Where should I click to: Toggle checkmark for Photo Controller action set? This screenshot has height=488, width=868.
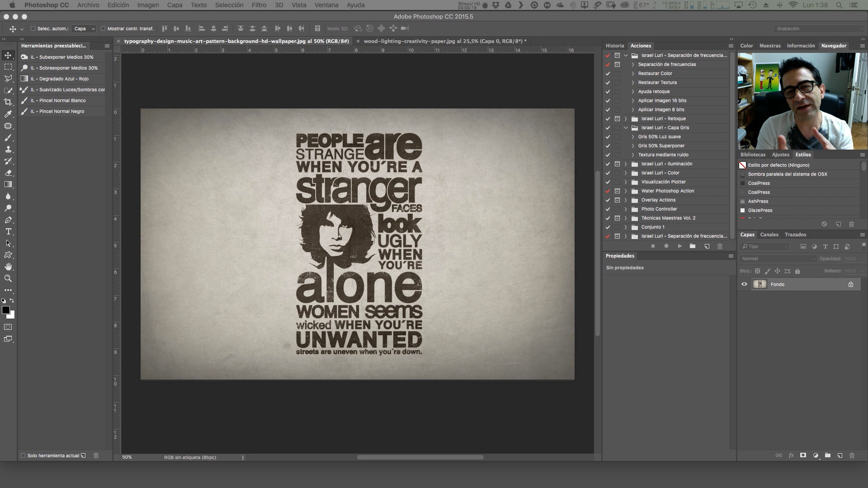[608, 209]
